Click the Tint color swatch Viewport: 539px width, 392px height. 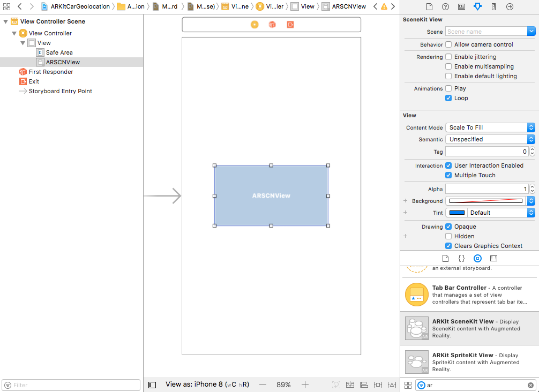(x=457, y=213)
